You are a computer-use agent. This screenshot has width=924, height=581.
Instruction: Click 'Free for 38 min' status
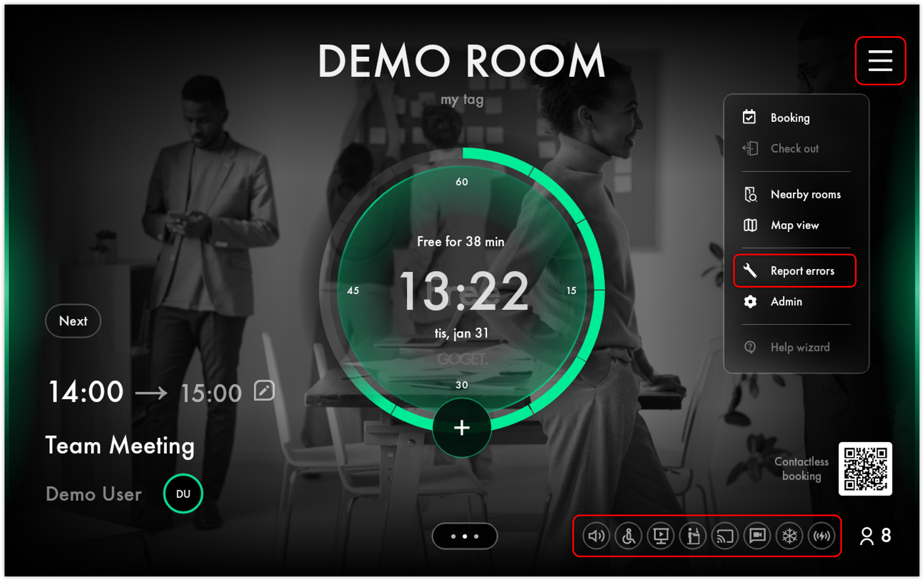[461, 242]
